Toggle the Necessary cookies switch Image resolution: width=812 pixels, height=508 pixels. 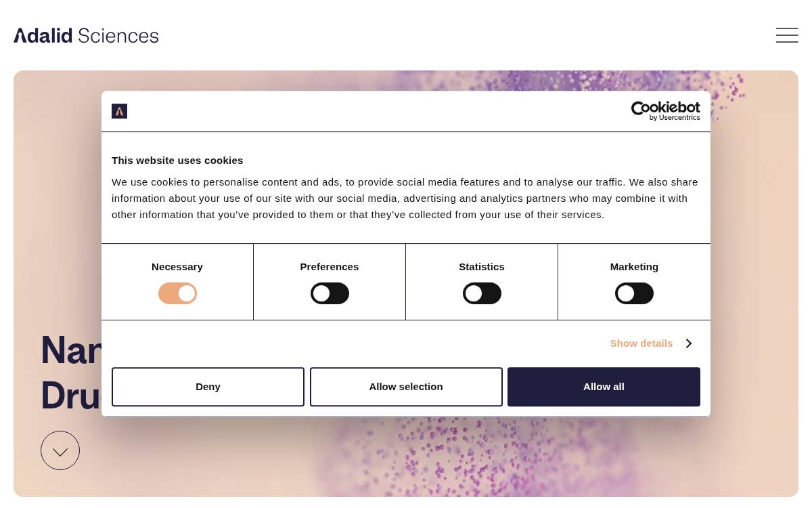click(x=177, y=293)
